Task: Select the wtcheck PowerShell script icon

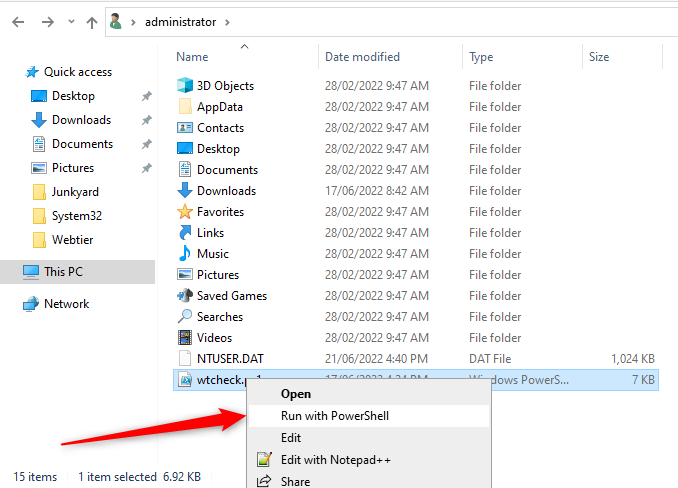Action: 185,380
